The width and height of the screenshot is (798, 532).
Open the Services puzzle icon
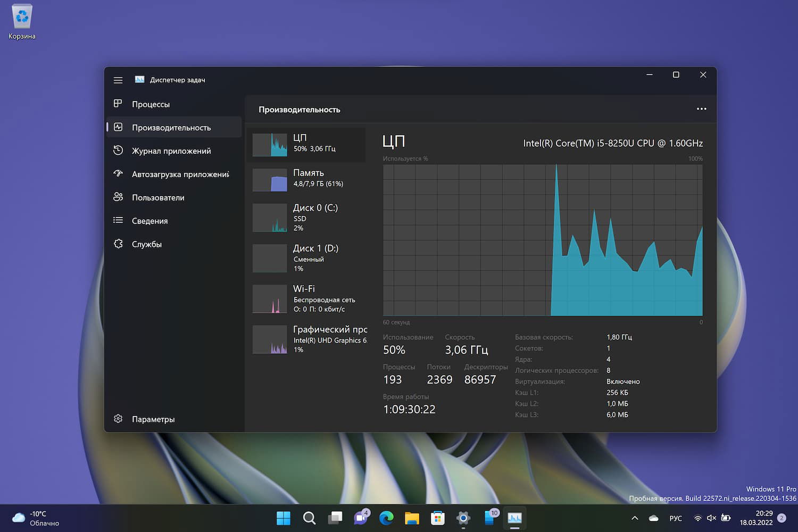click(118, 244)
